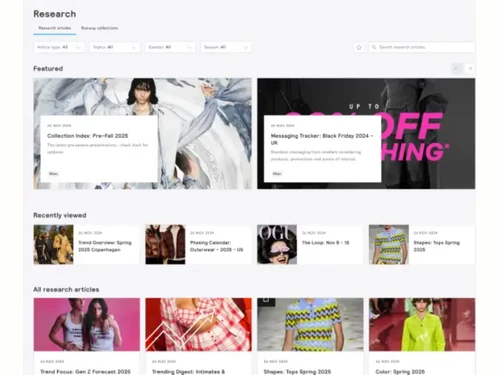Click the tag on the Messaging Tracker card
This screenshot has width=500, height=375.
tap(277, 174)
